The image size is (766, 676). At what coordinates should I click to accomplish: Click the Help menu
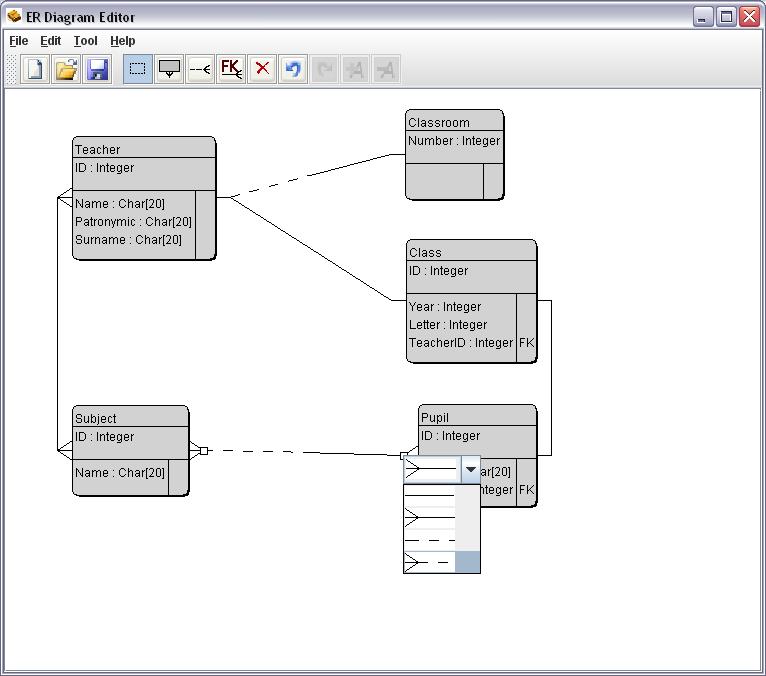pyautogui.click(x=123, y=41)
